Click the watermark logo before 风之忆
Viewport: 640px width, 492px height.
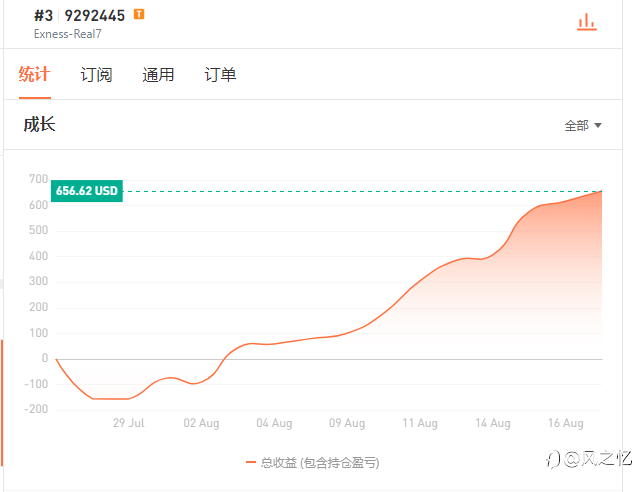pos(551,459)
